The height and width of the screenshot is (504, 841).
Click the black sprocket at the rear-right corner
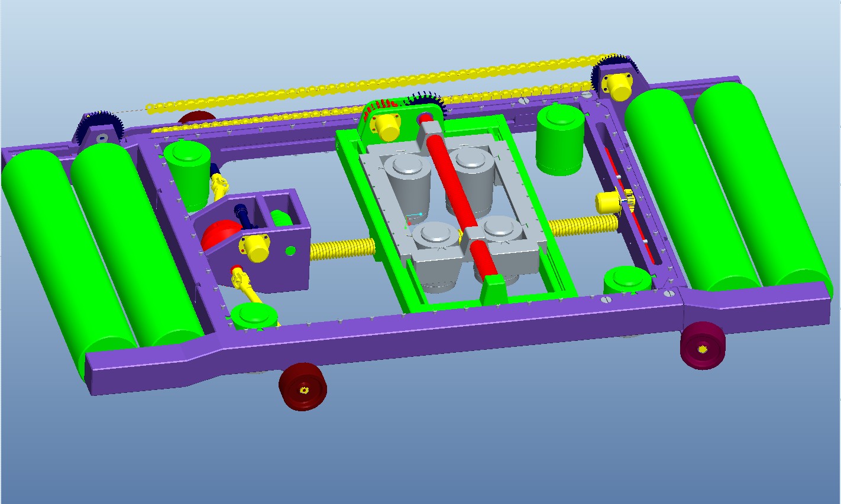click(612, 69)
